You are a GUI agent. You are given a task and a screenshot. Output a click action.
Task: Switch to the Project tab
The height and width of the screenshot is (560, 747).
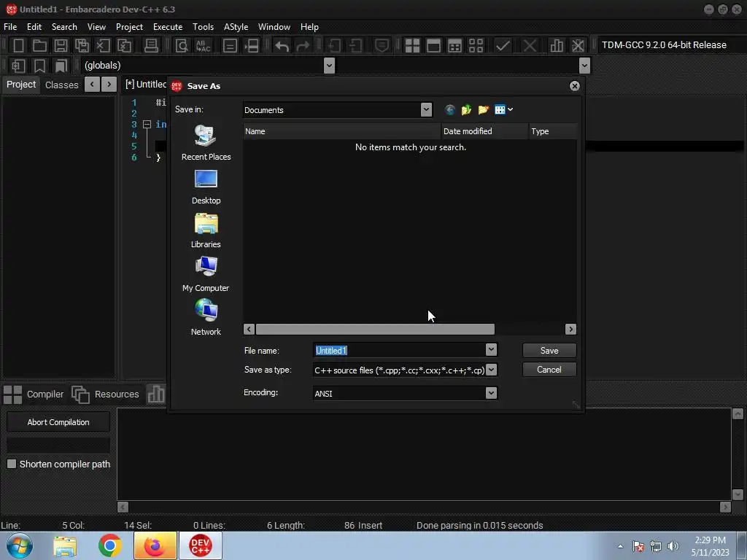point(21,85)
